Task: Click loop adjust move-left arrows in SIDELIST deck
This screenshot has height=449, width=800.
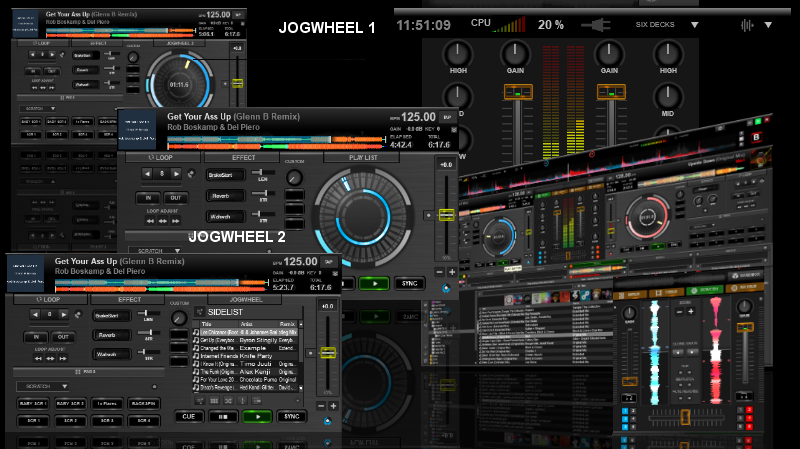Action: click(x=38, y=359)
